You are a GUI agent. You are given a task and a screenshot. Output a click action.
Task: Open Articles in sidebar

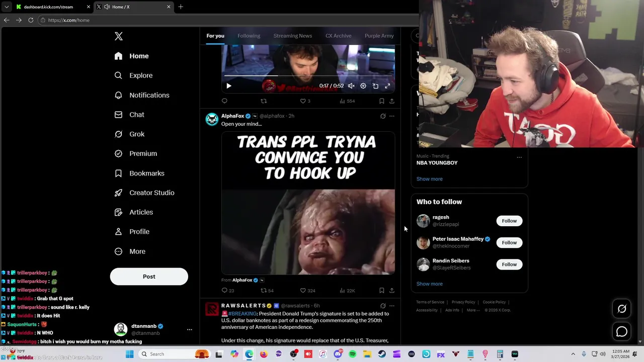coord(134,212)
